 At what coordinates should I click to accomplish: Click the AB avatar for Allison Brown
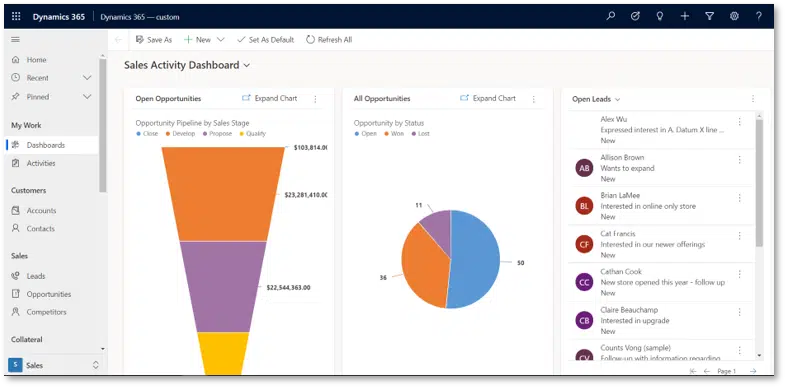[584, 168]
